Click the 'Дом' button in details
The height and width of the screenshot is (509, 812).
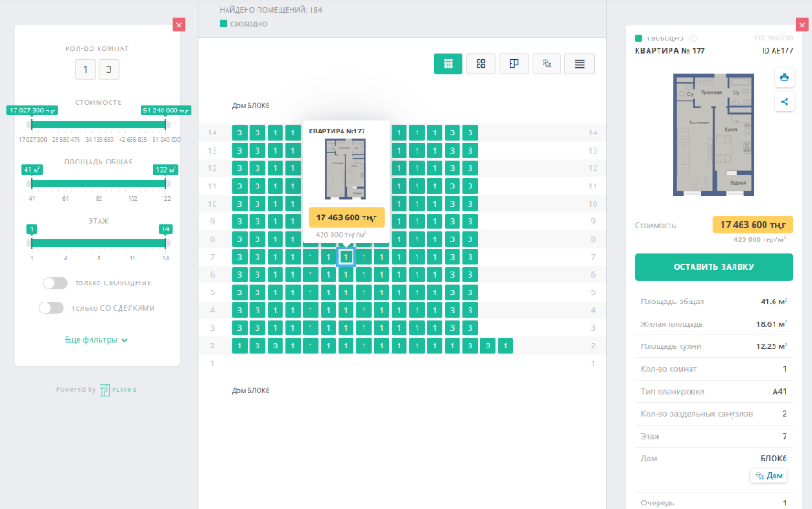coord(768,475)
